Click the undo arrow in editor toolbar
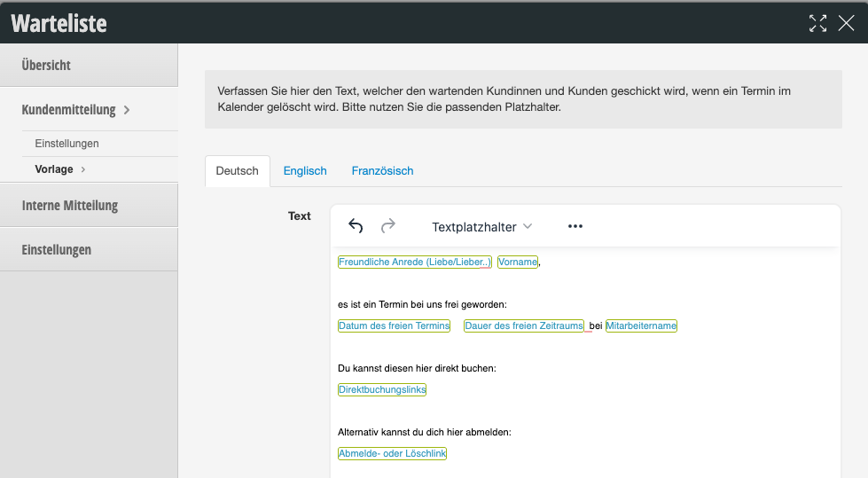This screenshot has width=868, height=478. pos(356,226)
